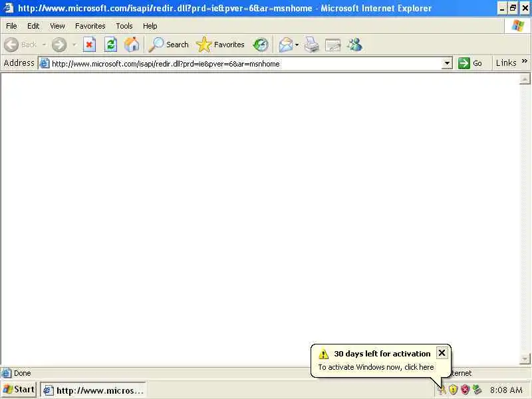Viewport: 532px width, 399px height.
Task: Print the page with the printer icon
Action: click(x=311, y=45)
